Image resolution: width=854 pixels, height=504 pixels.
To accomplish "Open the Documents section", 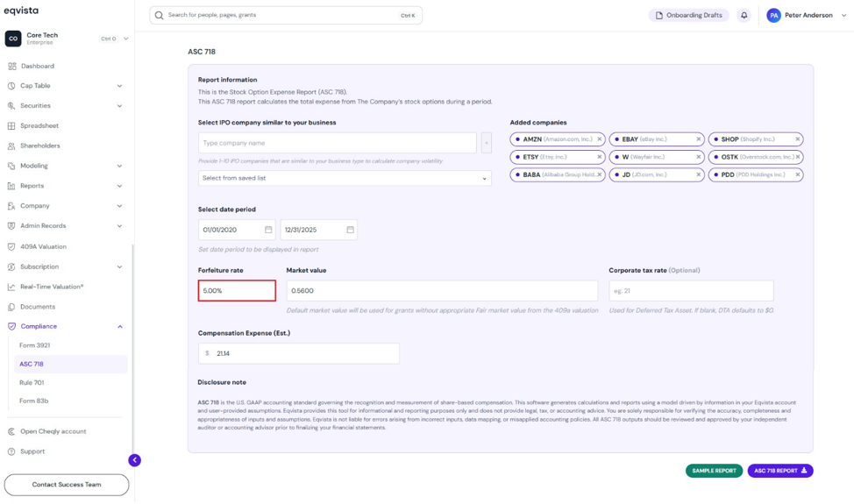I will (38, 307).
